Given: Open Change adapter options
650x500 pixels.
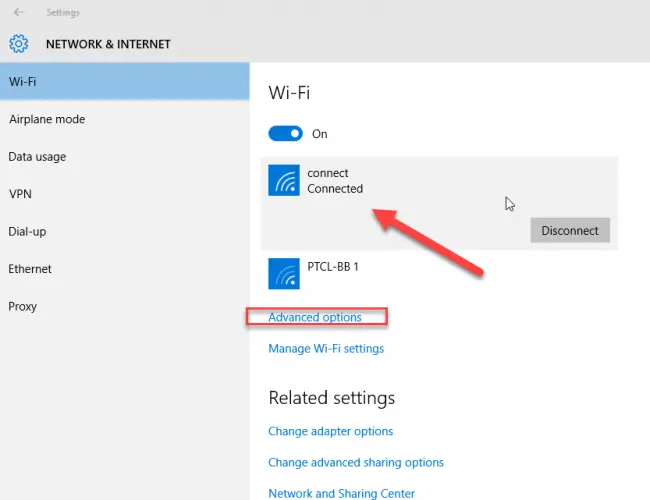Looking at the screenshot, I should point(330,431).
